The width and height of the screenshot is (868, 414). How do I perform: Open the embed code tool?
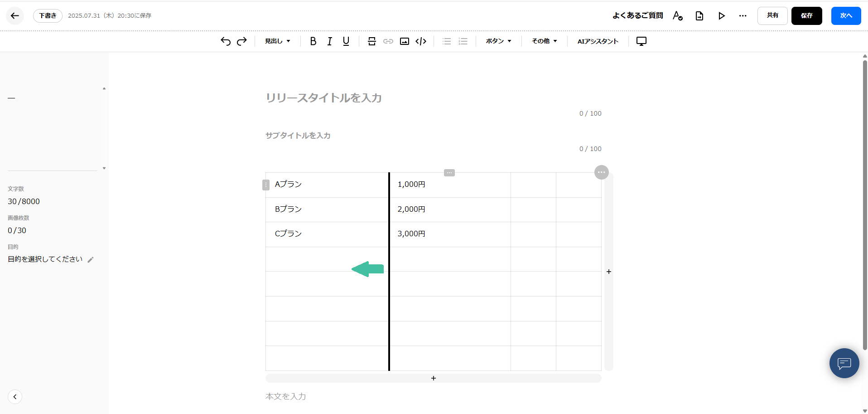[421, 41]
